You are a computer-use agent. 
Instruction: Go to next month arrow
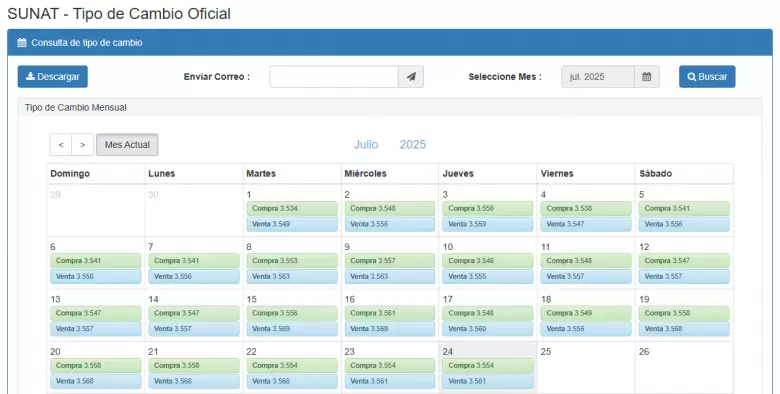83,145
